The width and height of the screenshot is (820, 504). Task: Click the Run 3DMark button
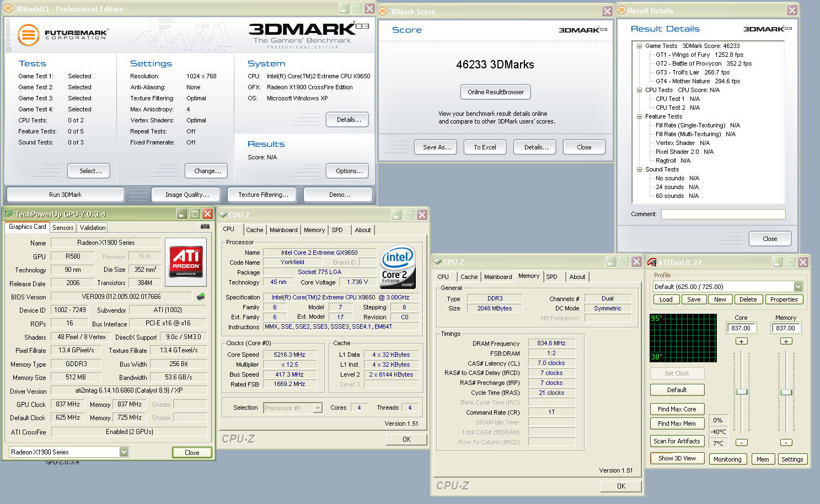(65, 195)
